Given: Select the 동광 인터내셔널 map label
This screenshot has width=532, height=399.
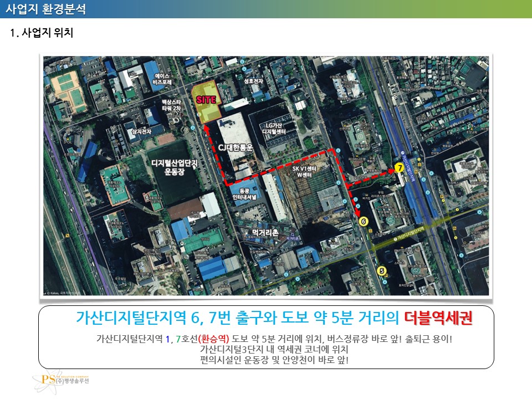Looking at the screenshot, I should click(244, 194).
